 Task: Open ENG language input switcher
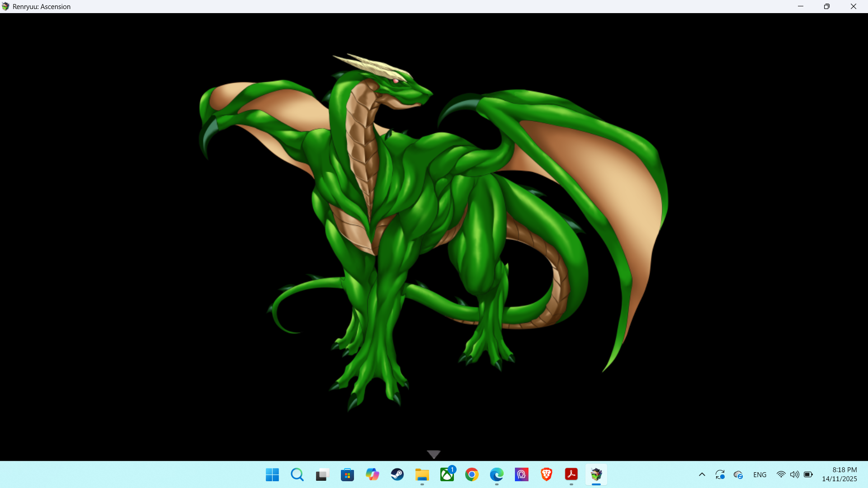click(x=760, y=474)
